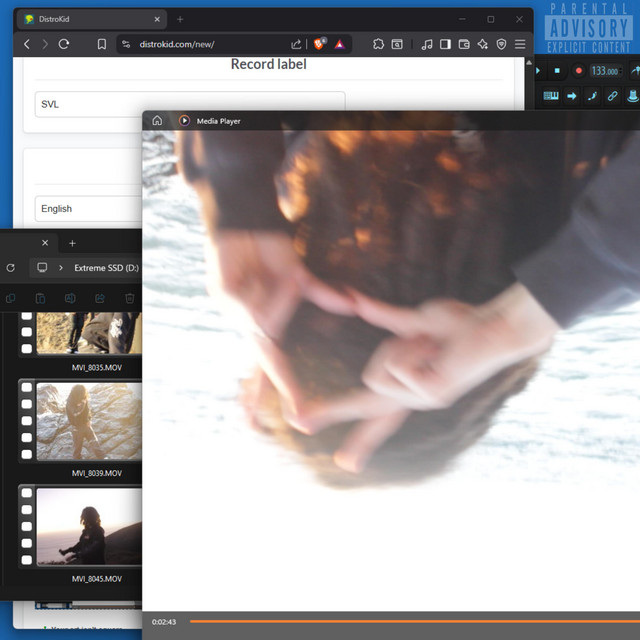Open the playlist music note icon
This screenshot has width=640, height=640.
pos(427,44)
